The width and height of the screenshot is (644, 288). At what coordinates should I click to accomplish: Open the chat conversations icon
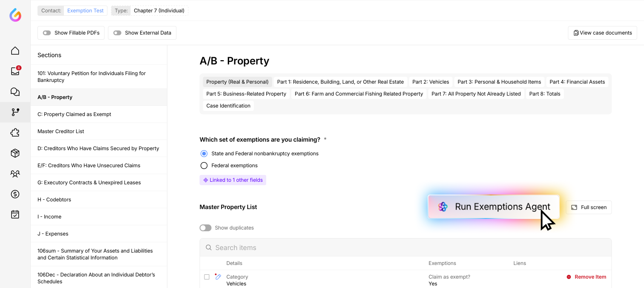tap(15, 92)
